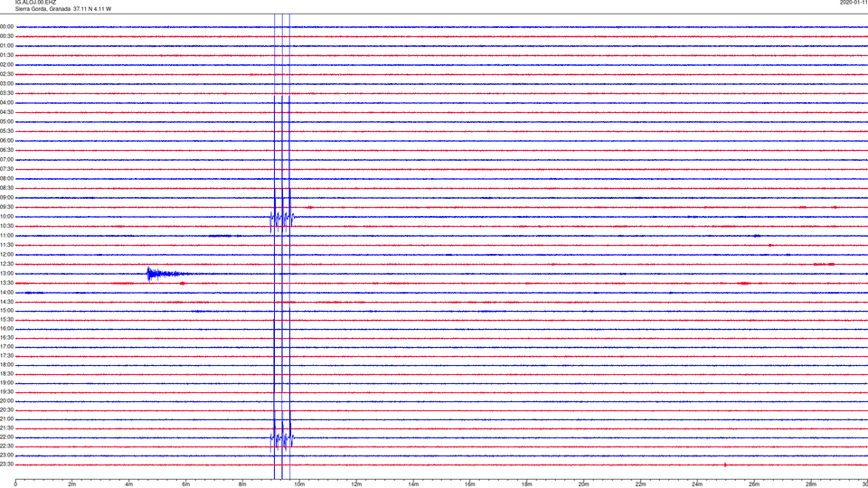
Task: Choose the 15:00 trace label
Action: (6, 310)
